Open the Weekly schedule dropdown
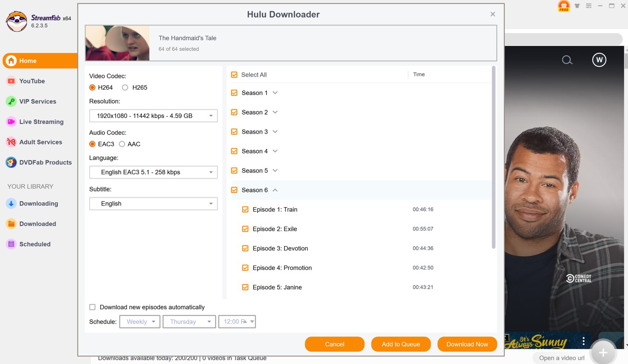The width and height of the screenshot is (628, 364). coord(140,321)
